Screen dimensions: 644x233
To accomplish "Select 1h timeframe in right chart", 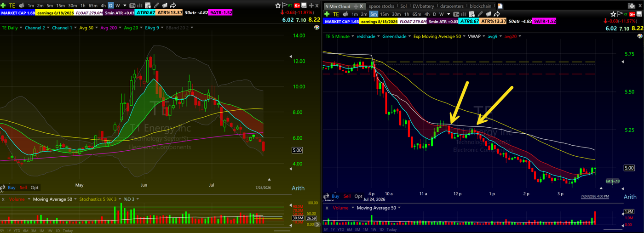I will 407,14.
